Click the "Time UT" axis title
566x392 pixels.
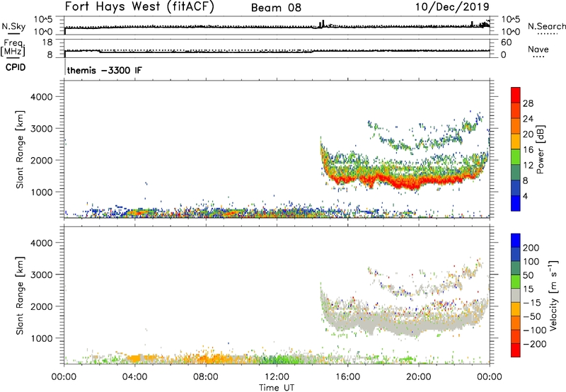point(277,388)
